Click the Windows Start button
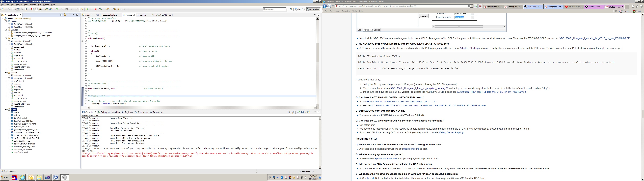Viewport: 644px width, 181px height. tap(5, 177)
